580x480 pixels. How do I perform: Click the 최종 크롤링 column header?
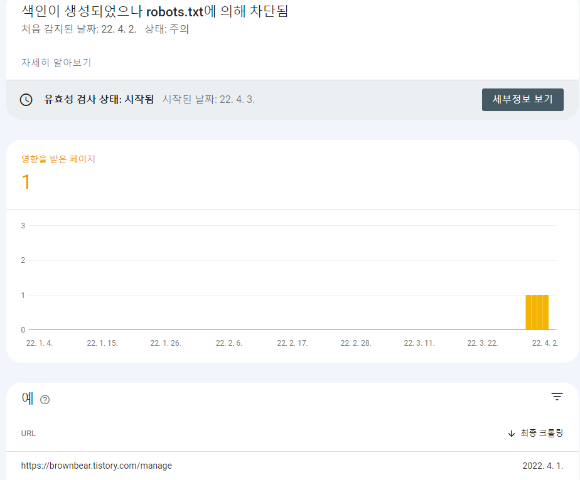pos(542,433)
